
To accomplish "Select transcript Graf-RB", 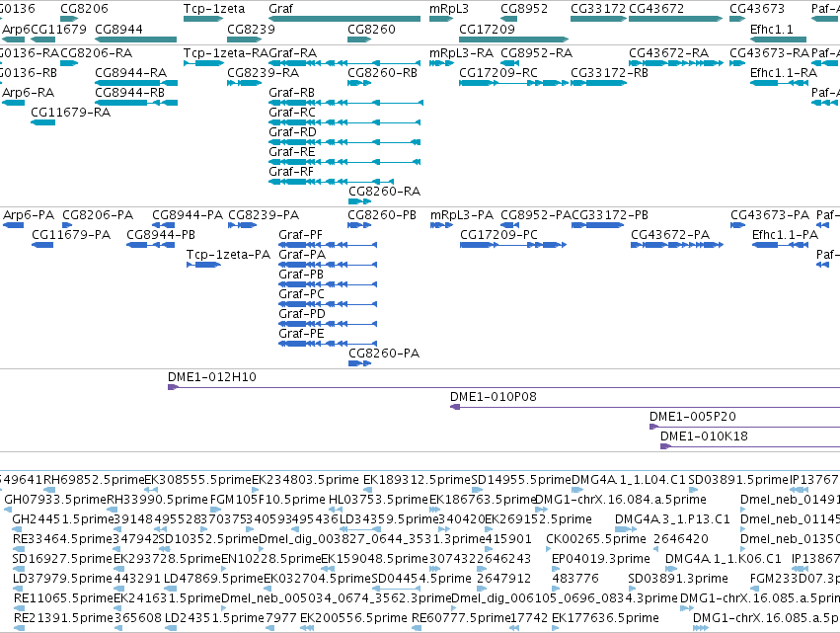I will click(x=346, y=103).
